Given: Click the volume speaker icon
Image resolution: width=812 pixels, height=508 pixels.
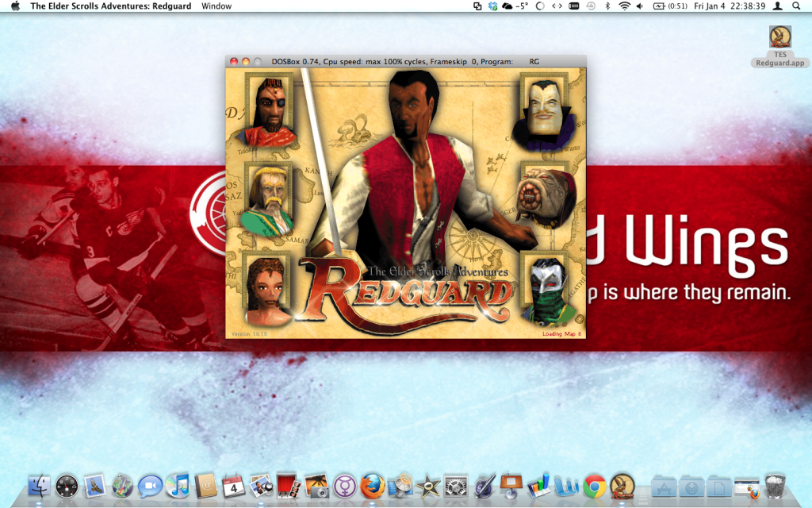Looking at the screenshot, I should click(x=640, y=6).
